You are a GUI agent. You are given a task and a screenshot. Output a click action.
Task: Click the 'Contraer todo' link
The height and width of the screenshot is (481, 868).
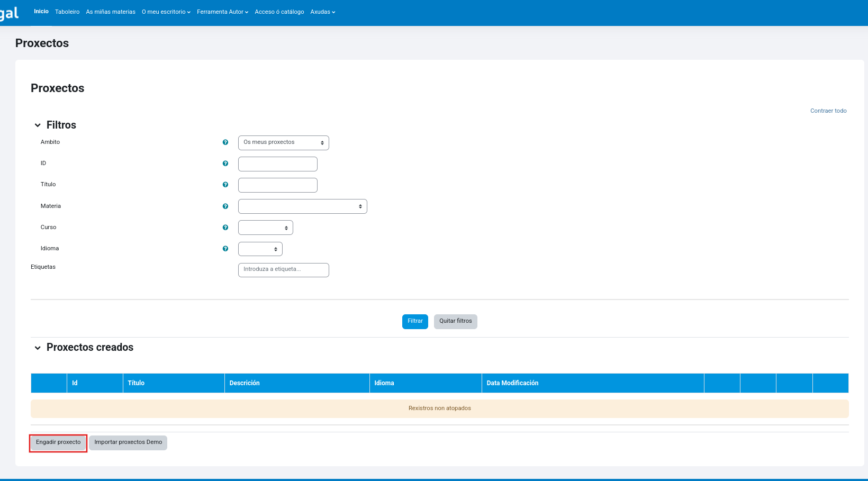click(x=828, y=111)
